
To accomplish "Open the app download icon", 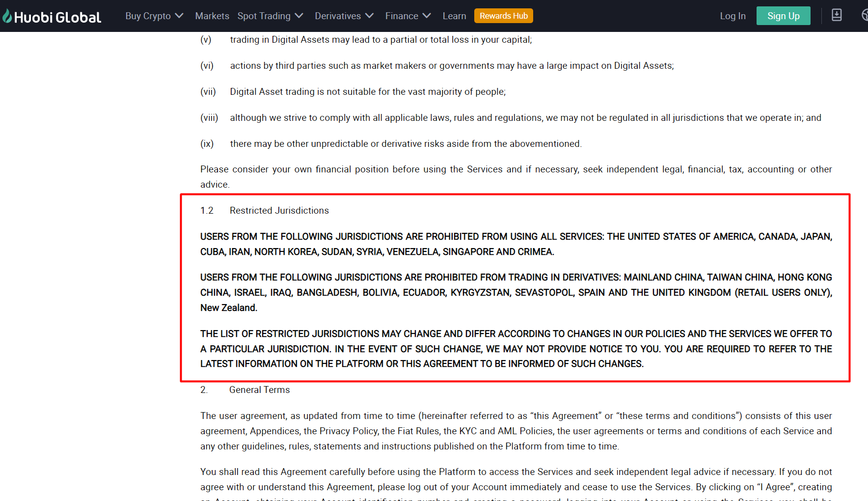I will pyautogui.click(x=837, y=15).
